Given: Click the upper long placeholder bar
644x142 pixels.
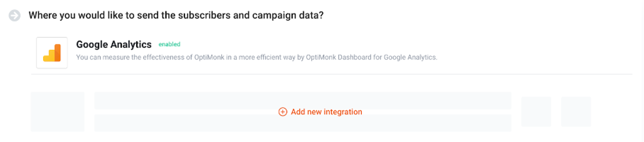Looking at the screenshot, I should [x=303, y=101].
